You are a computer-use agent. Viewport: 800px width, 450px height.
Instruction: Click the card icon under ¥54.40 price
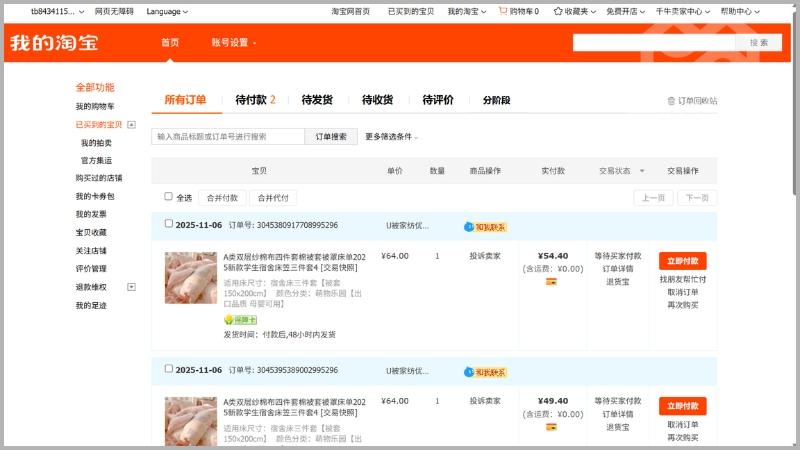[x=551, y=282]
